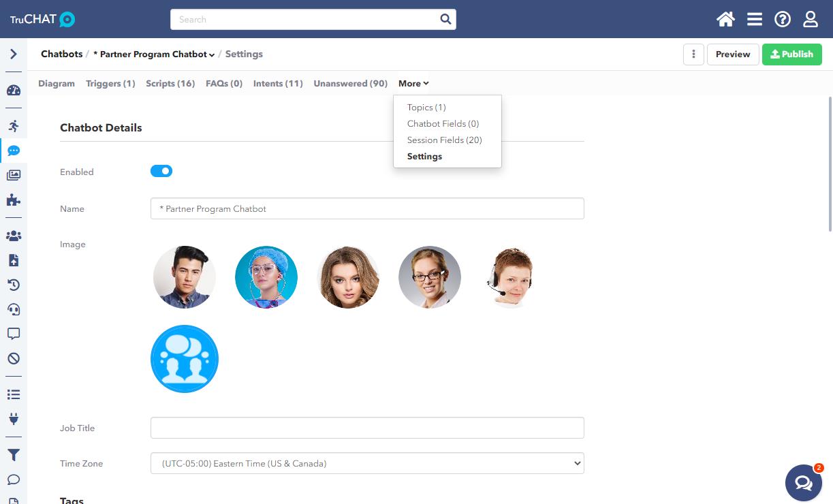Image resolution: width=833 pixels, height=504 pixels.
Task: Open the file upload sidebar icon
Action: (x=14, y=260)
